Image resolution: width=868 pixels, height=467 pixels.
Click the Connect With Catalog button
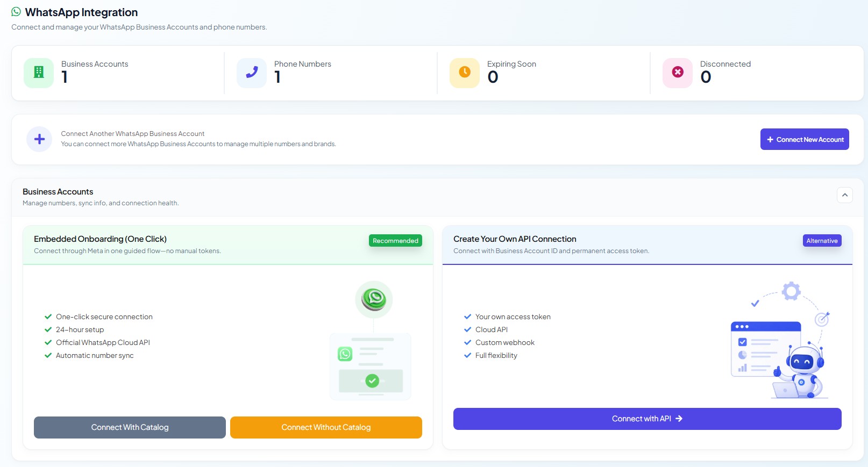(x=130, y=427)
